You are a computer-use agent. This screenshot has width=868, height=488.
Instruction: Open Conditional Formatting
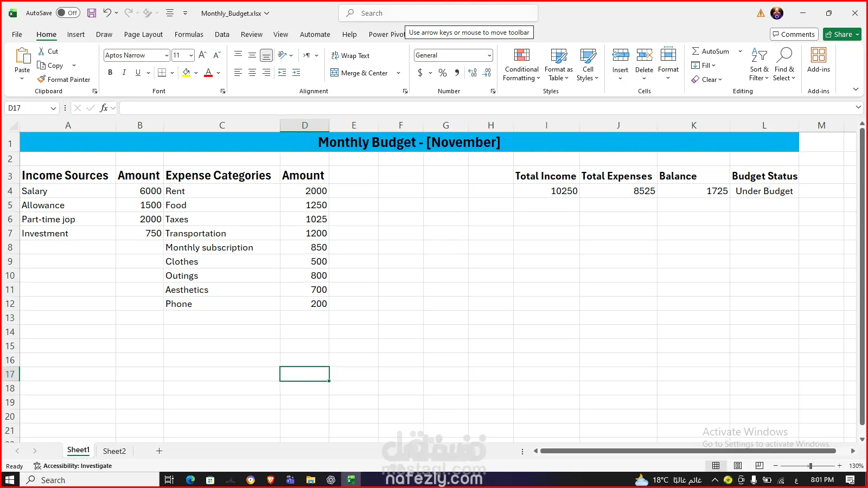tap(521, 65)
